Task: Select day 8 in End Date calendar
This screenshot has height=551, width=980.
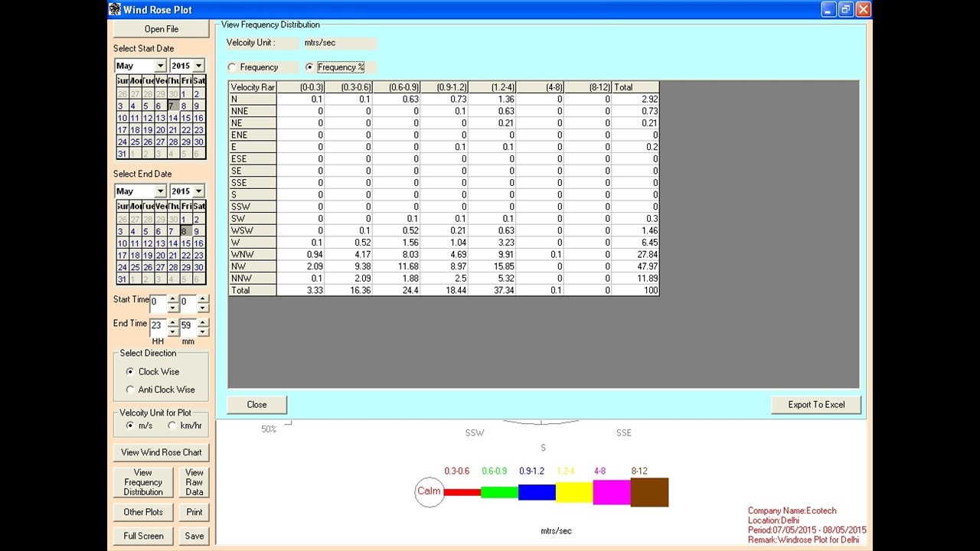Action: [x=185, y=231]
